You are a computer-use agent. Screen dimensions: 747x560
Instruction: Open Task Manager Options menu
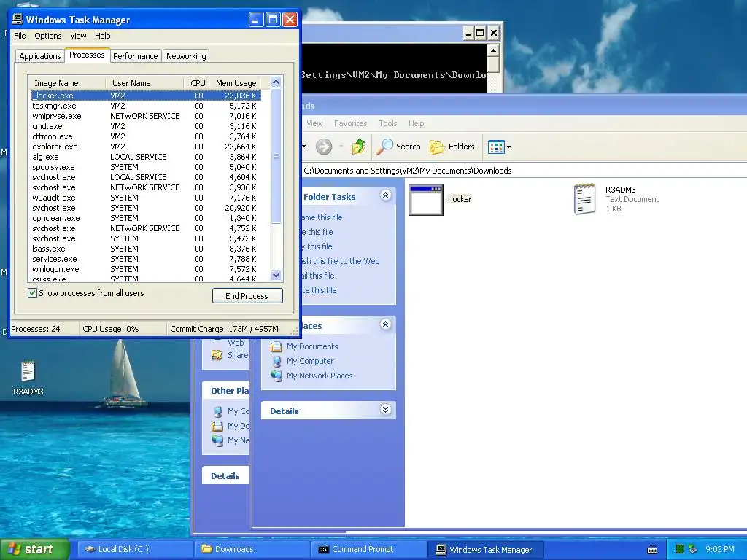48,36
